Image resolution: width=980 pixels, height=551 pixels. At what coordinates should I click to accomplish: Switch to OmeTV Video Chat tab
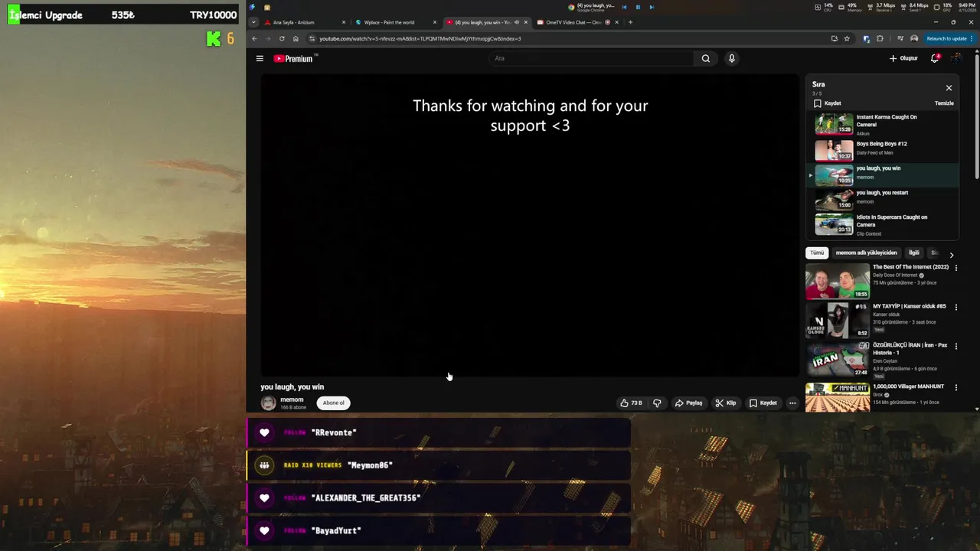[x=577, y=22]
